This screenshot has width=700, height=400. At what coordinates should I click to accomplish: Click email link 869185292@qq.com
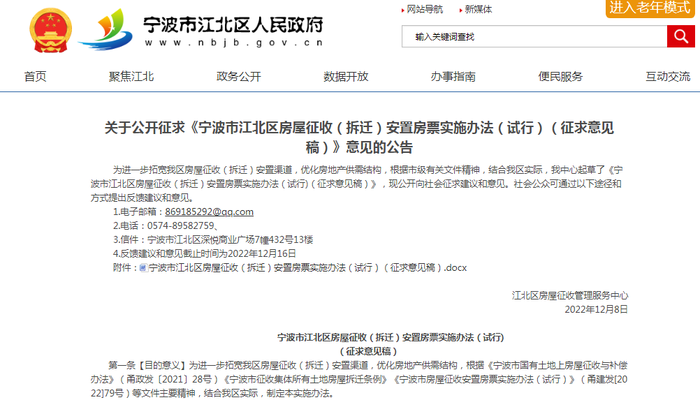(x=209, y=212)
